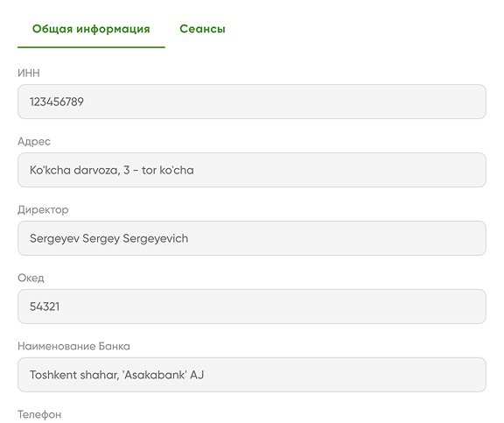This screenshot has width=504, height=423.
Task: Click the ИНН field containing 123456789
Action: (x=252, y=102)
